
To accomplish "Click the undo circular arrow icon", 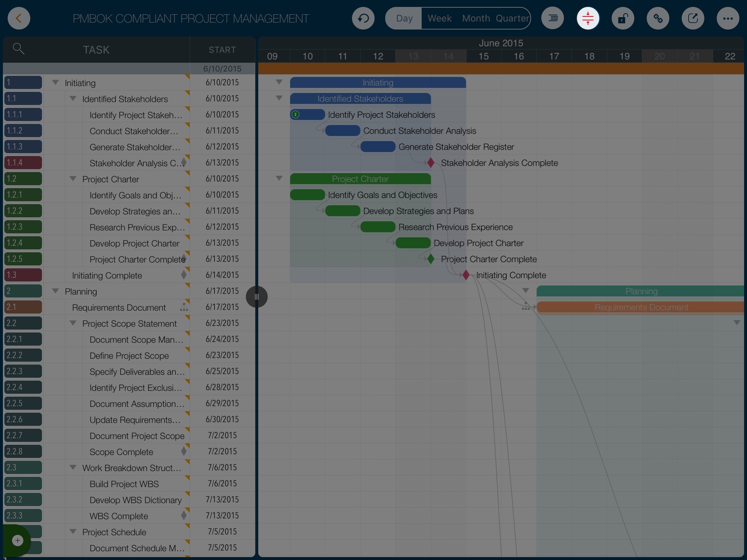I will click(x=363, y=18).
